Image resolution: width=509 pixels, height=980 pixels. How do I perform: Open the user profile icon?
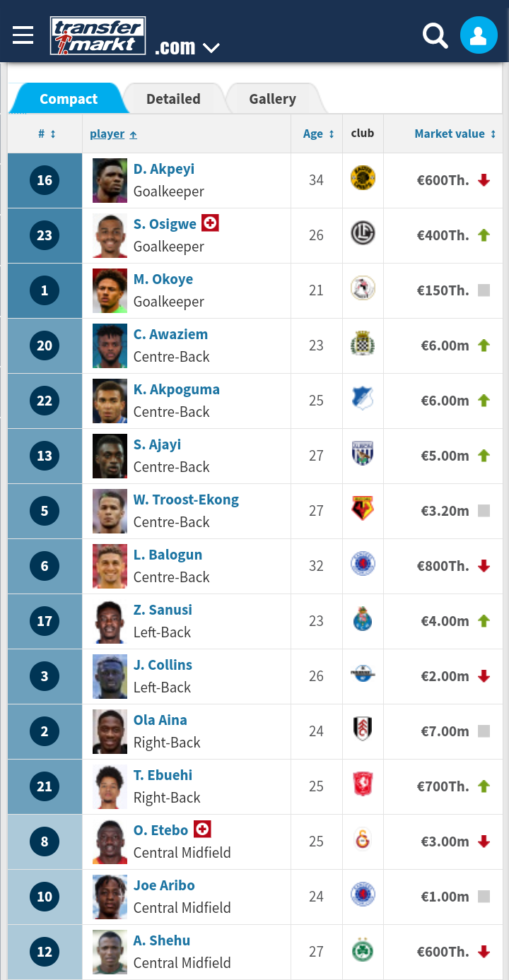479,35
